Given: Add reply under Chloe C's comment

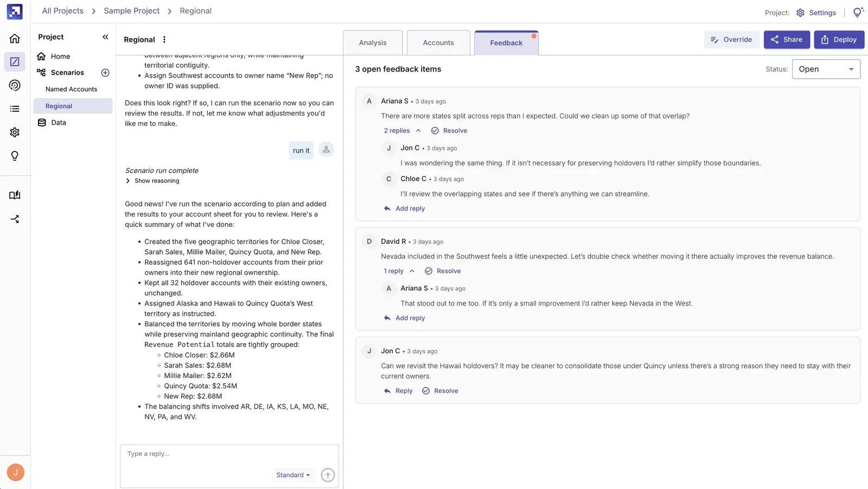Looking at the screenshot, I should click(x=404, y=208).
